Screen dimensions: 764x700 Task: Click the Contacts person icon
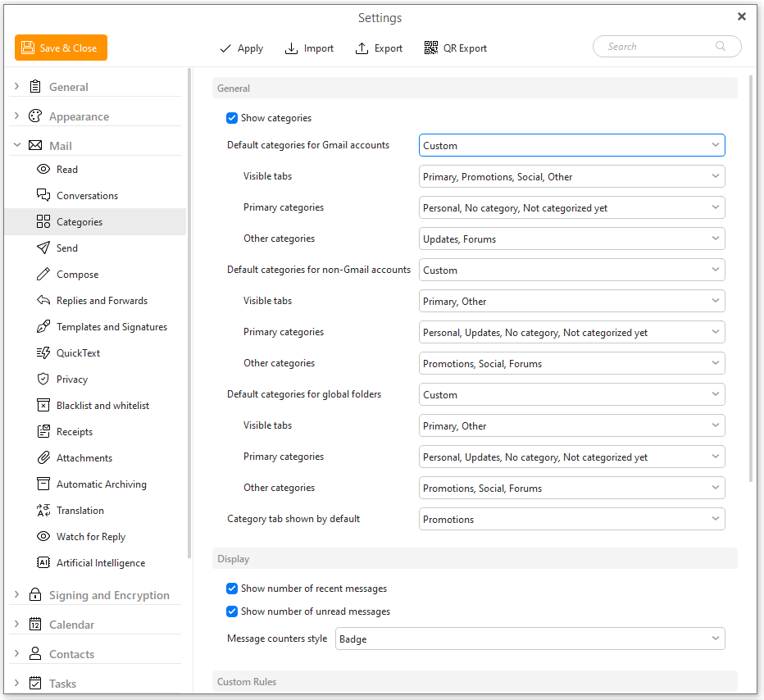tap(35, 653)
